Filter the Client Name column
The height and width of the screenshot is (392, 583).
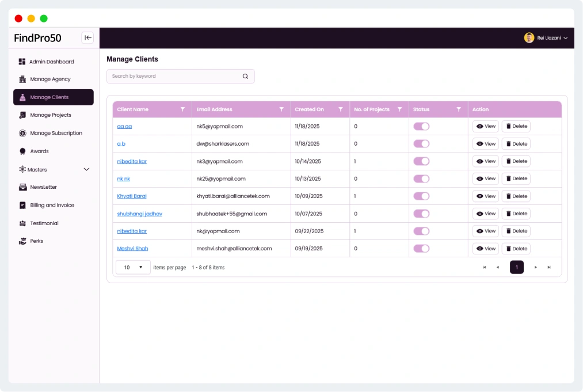pos(182,109)
